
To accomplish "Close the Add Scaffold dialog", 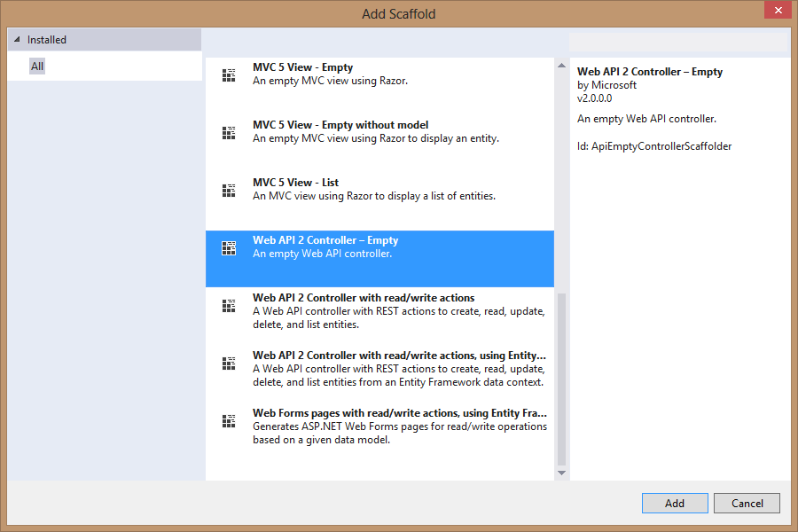I will coord(778,10).
